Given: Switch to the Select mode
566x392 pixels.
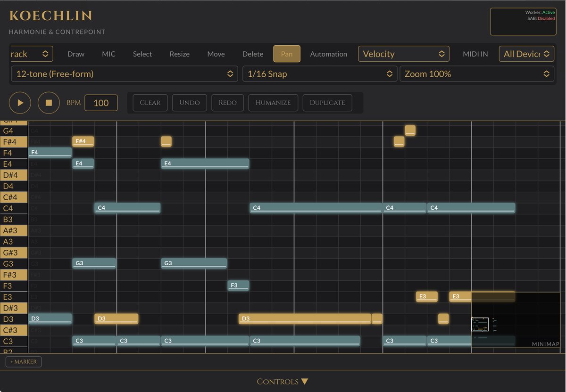Looking at the screenshot, I should pyautogui.click(x=142, y=54).
